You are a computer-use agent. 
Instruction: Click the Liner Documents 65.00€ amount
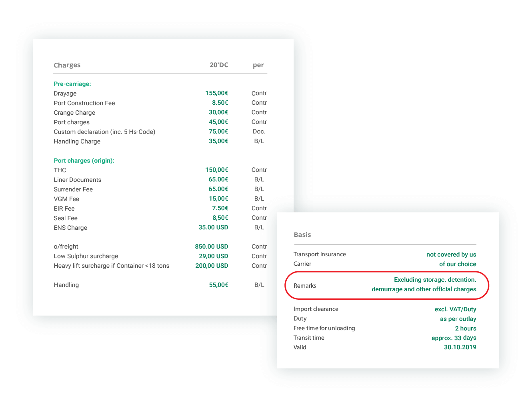[x=218, y=179]
